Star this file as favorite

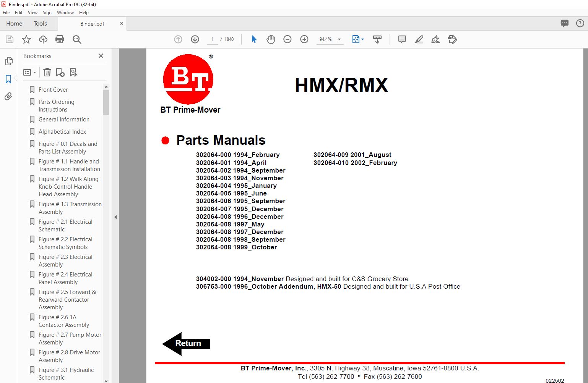coord(26,39)
